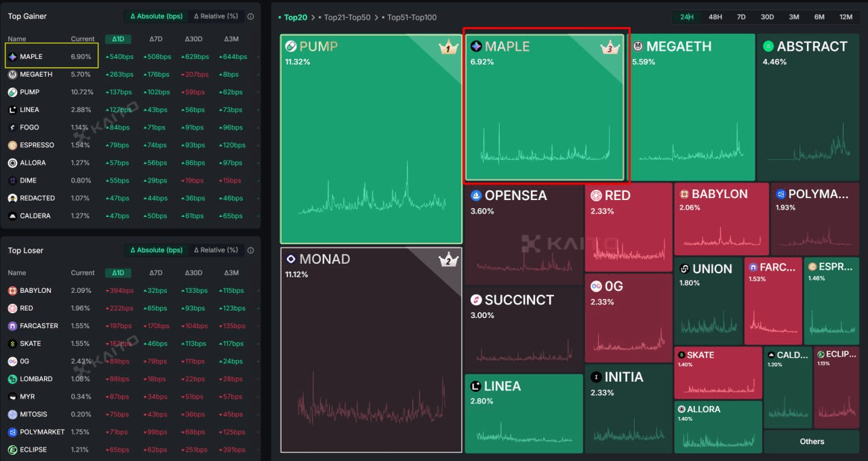The width and height of the screenshot is (868, 461).
Task: Open the POLYMA... treemap tile
Action: [816, 219]
